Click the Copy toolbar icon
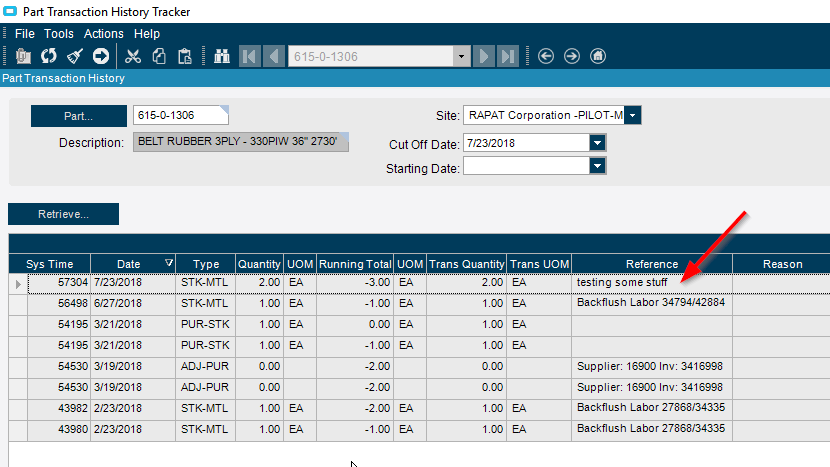This screenshot has height=467, width=830. point(159,56)
